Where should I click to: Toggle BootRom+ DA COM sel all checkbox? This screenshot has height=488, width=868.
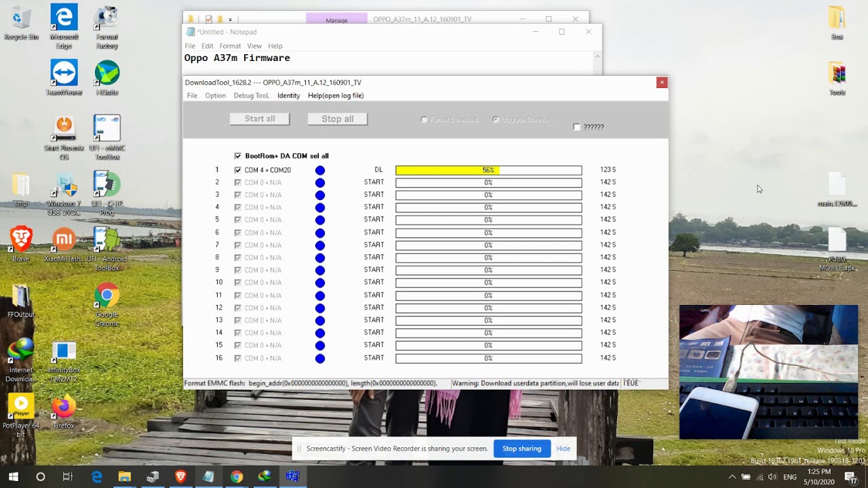(x=237, y=156)
